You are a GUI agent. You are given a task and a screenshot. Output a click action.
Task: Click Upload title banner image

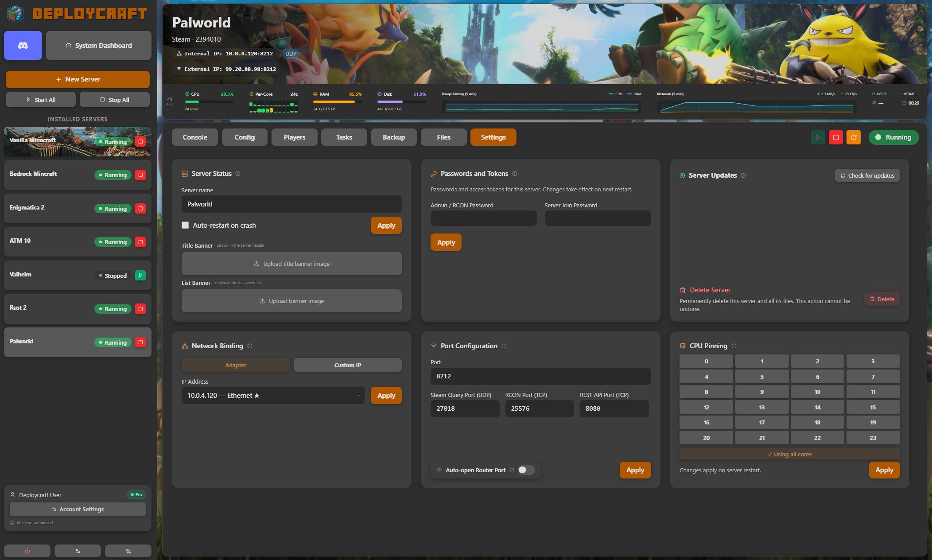[291, 264]
